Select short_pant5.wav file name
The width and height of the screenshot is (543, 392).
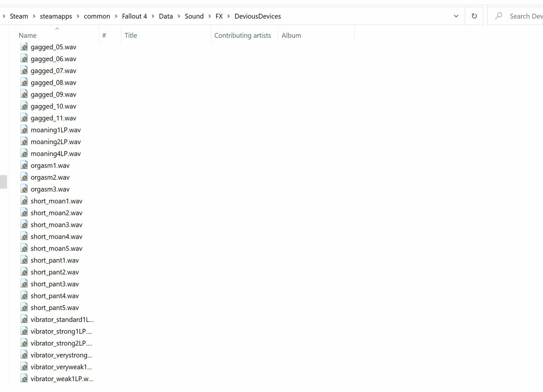click(54, 308)
